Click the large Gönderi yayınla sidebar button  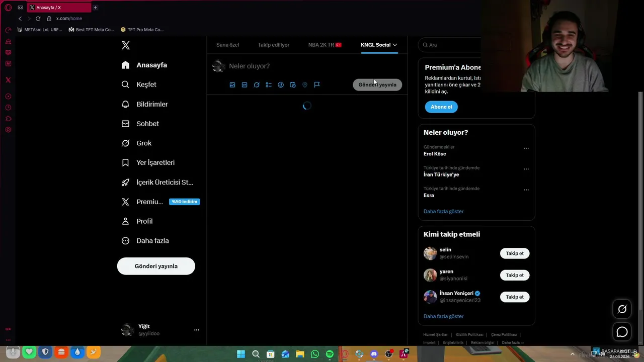[x=156, y=266]
